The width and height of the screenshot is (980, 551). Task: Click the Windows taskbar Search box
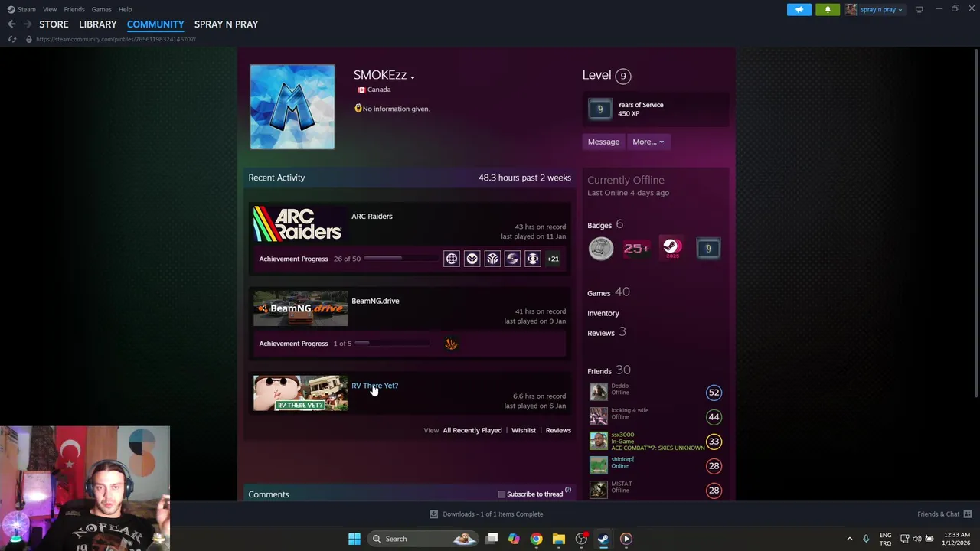coord(421,539)
